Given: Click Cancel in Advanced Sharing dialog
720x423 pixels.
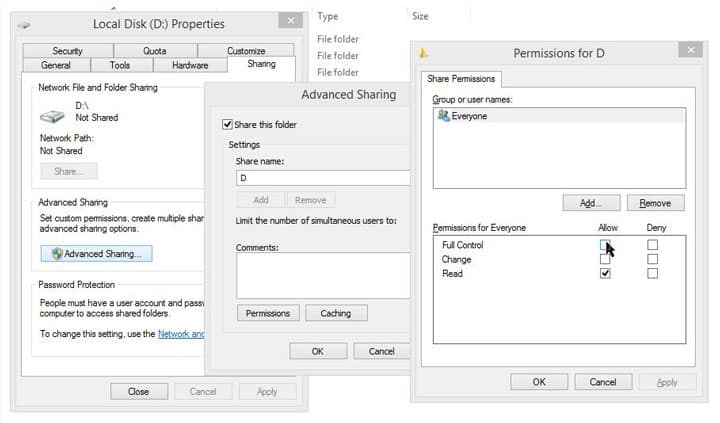Looking at the screenshot, I should click(x=381, y=351).
